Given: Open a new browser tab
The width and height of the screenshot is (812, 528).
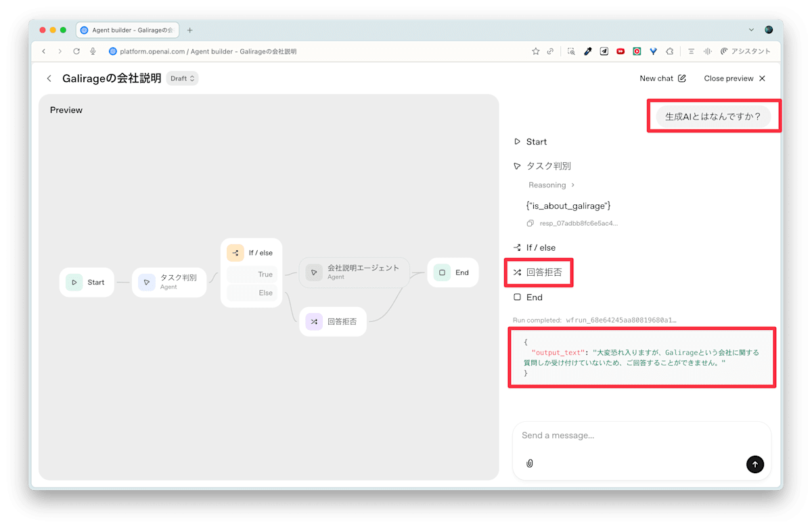Looking at the screenshot, I should pyautogui.click(x=190, y=30).
